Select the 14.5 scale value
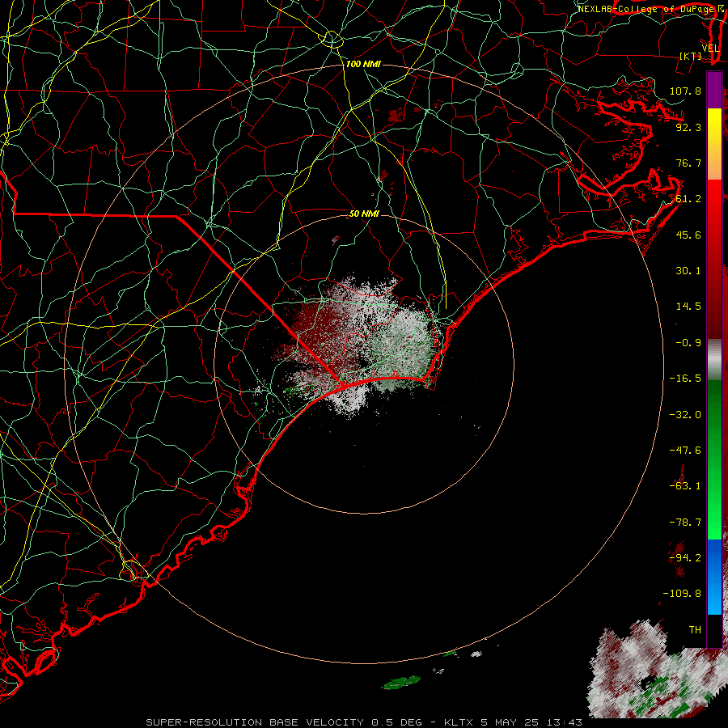 [x=688, y=307]
